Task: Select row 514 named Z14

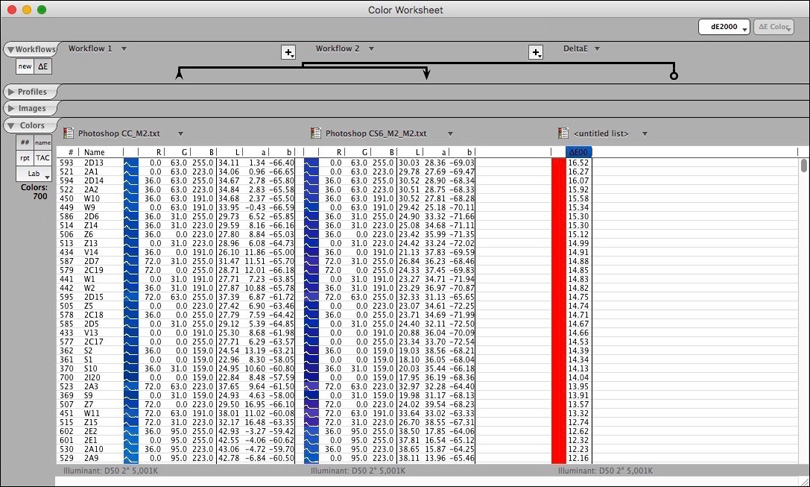Action: [x=427, y=225]
